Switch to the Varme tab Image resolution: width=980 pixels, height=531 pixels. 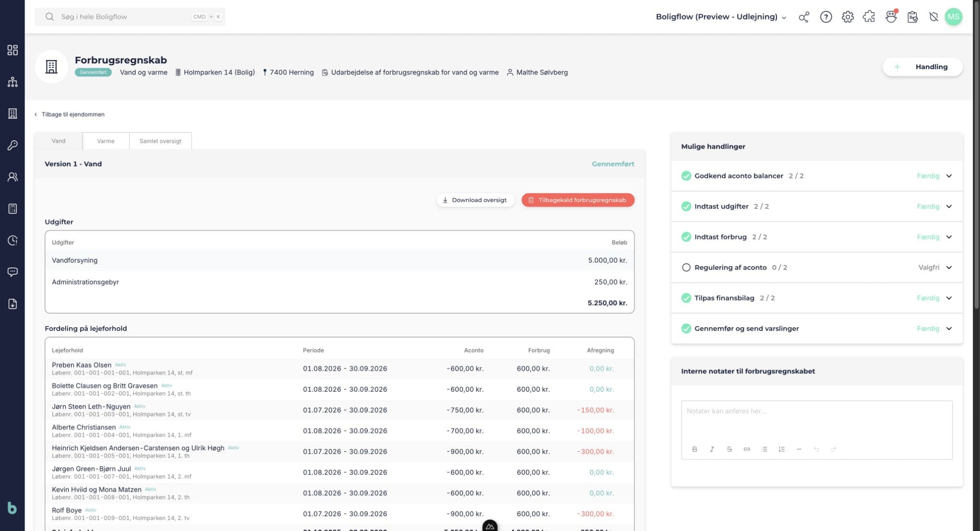(x=106, y=141)
